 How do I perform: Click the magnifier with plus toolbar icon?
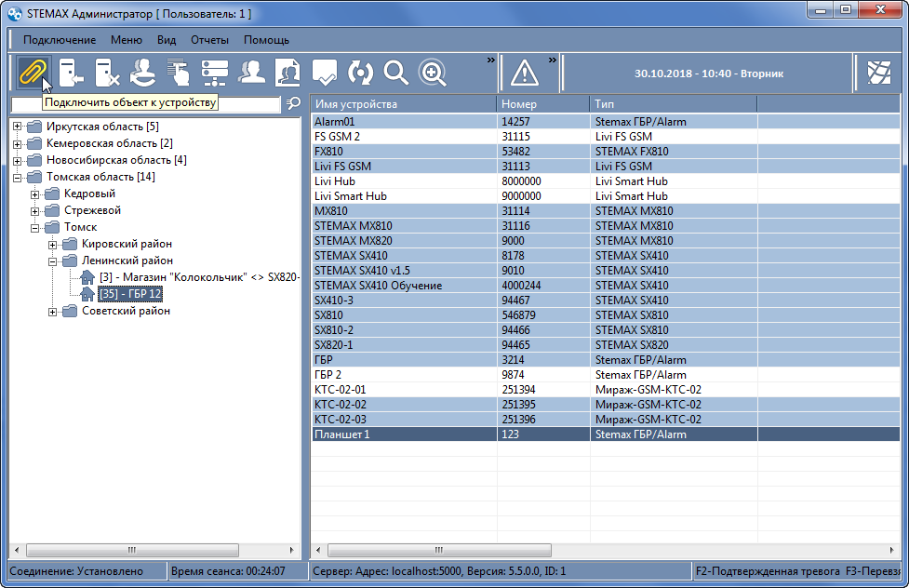(x=433, y=73)
